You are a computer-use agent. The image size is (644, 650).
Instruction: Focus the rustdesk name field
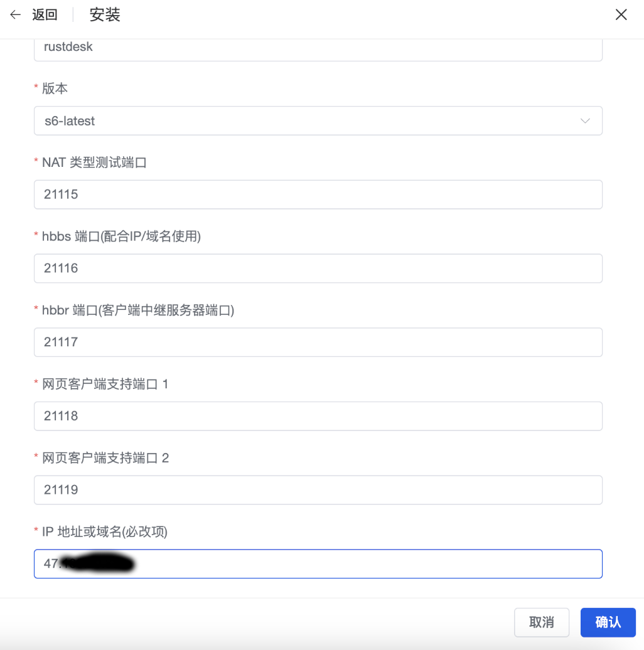pyautogui.click(x=318, y=49)
